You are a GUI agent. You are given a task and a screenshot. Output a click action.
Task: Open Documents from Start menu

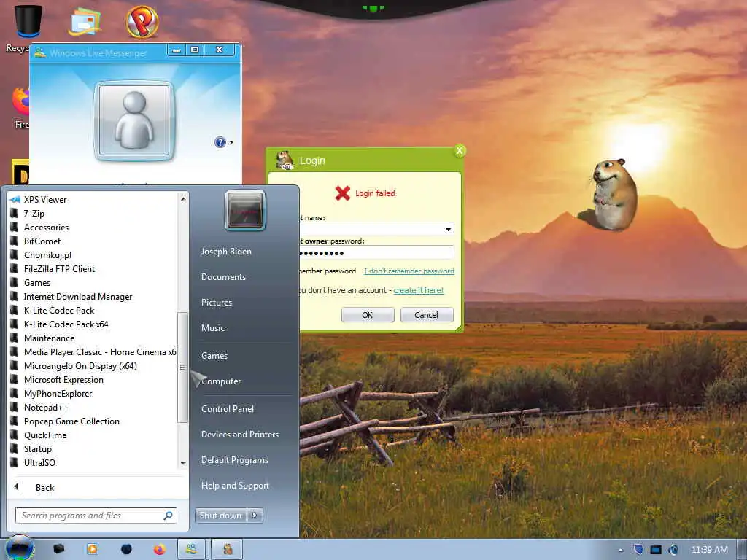click(223, 276)
